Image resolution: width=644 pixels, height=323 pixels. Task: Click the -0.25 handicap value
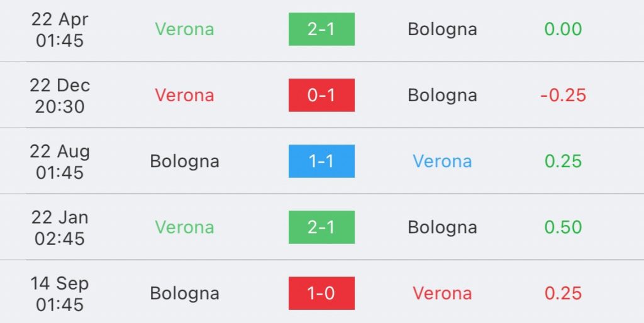tap(563, 96)
